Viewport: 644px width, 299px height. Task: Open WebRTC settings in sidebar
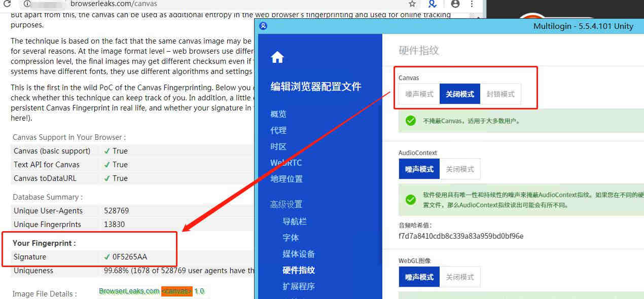pos(286,163)
